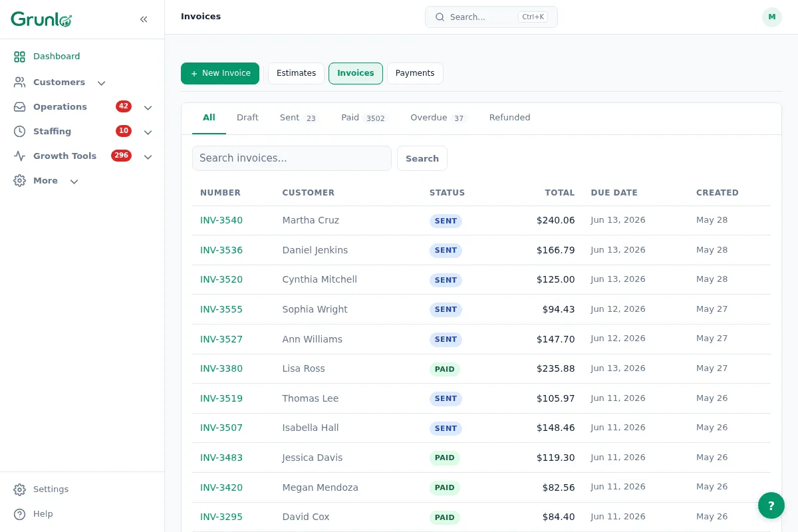Select the Invoices section button
Viewport: 798px width, 532px height.
[356, 73]
